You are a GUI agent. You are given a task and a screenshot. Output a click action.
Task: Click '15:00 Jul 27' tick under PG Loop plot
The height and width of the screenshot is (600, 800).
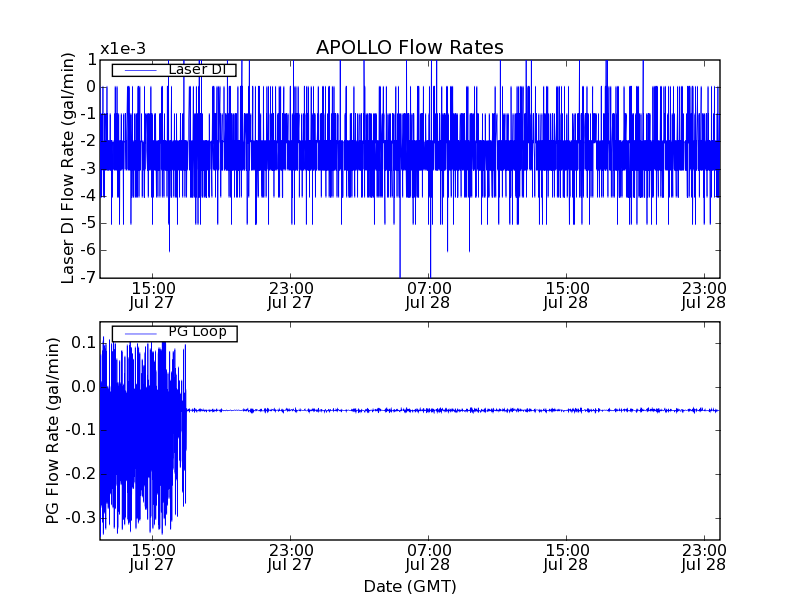point(152,558)
